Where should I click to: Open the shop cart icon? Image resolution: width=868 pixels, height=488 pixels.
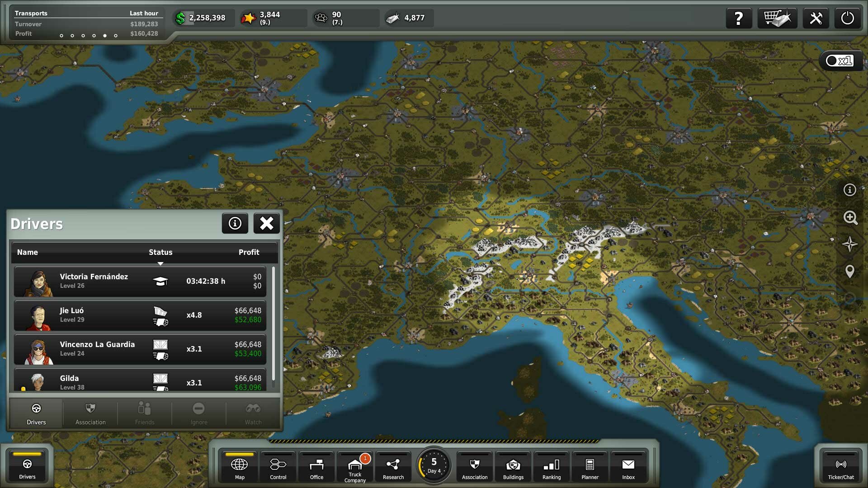click(x=777, y=18)
